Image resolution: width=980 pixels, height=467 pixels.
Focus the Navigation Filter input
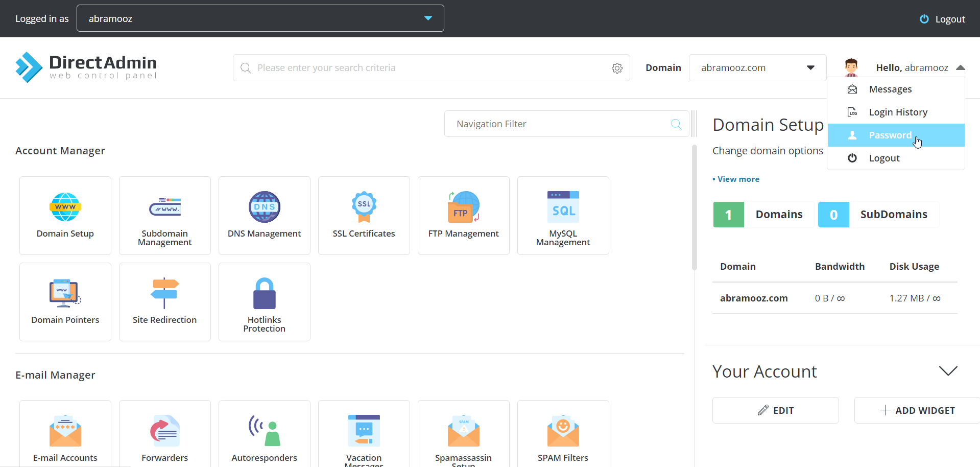567,124
